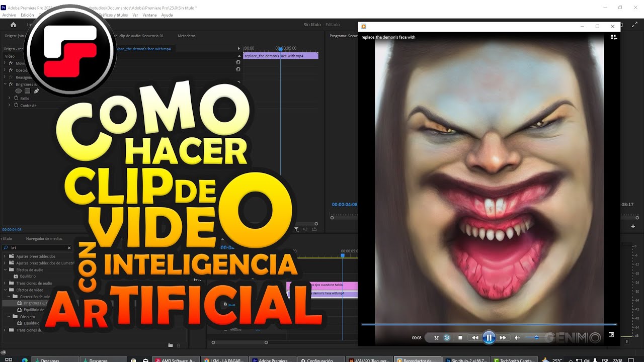Screen dimensions: 644x362
Task: Click the show/hide timeline view arrow
Action: 239,49
